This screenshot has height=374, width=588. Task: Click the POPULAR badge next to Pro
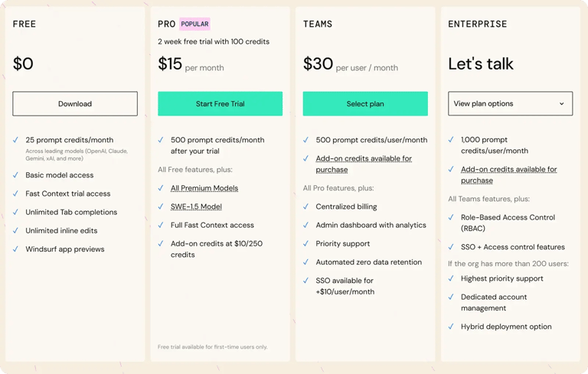[194, 24]
